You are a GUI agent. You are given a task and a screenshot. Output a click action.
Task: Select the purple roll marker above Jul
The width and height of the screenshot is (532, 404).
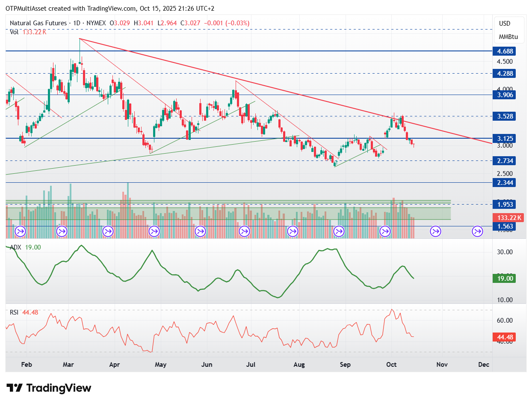point(245,232)
